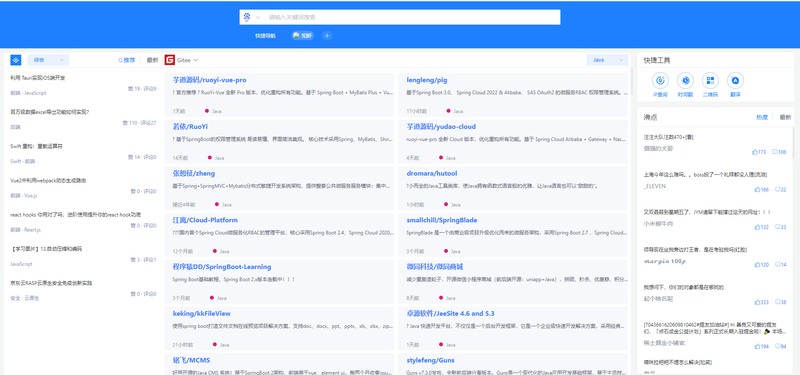The height and width of the screenshot is (375, 800).
Task: Open the 94 comments icon
Action: (x=781, y=346)
